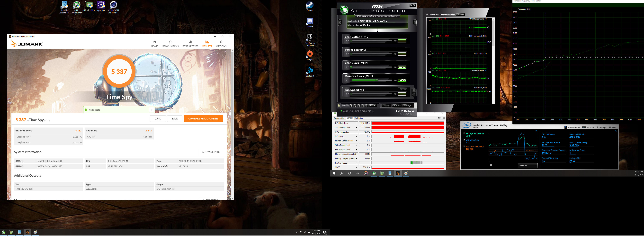The width and height of the screenshot is (644, 236).
Task: Open VDDC sensor dropdown
Action: (357, 167)
